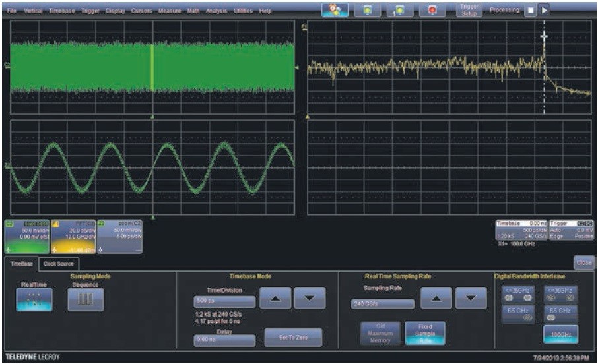Switch to the Clock Source tab

tap(59, 263)
